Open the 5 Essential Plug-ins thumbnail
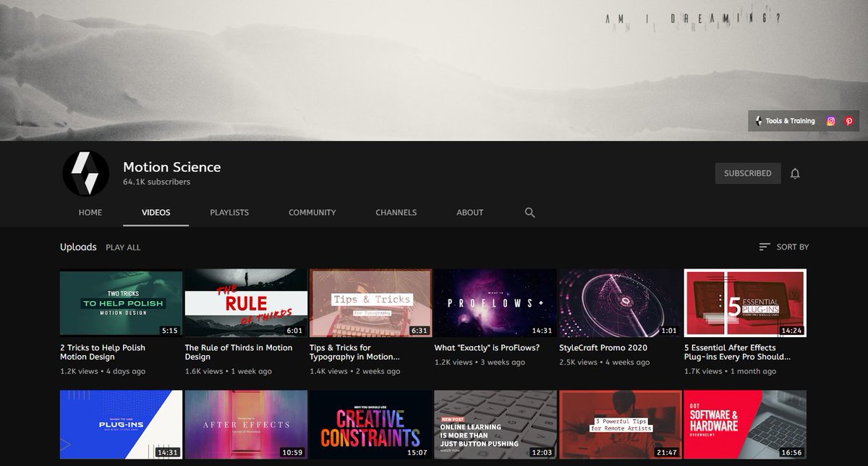The height and width of the screenshot is (466, 868). pyautogui.click(x=745, y=303)
